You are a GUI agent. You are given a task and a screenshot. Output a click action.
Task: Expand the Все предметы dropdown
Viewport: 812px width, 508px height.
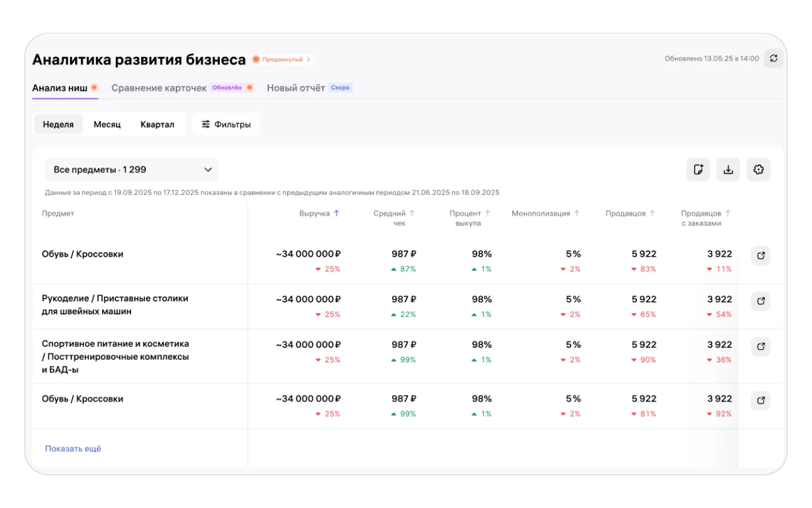click(131, 170)
